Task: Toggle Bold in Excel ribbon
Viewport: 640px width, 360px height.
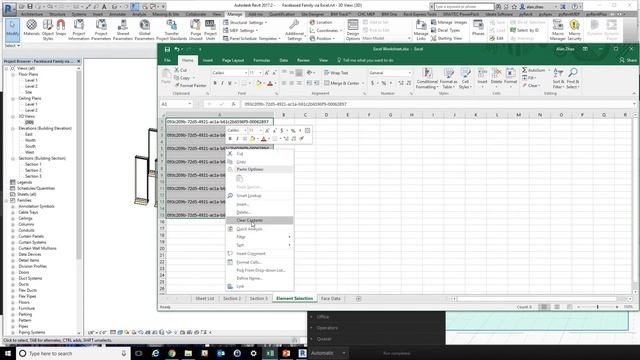Action: [x=215, y=83]
